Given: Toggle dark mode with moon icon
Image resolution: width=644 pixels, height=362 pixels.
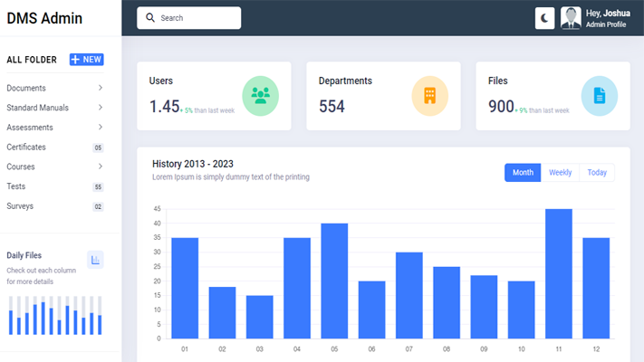Looking at the screenshot, I should 544,18.
